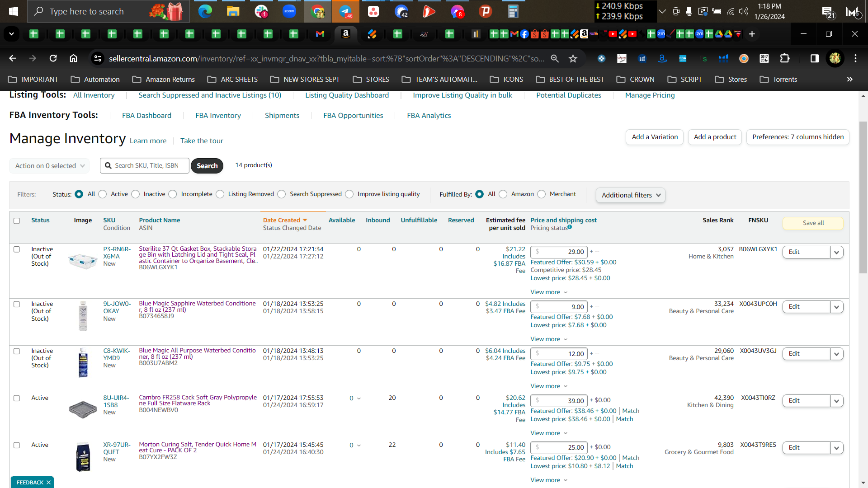Image resolution: width=868 pixels, height=488 pixels.
Task: Open the Shipments tool
Action: [282, 116]
